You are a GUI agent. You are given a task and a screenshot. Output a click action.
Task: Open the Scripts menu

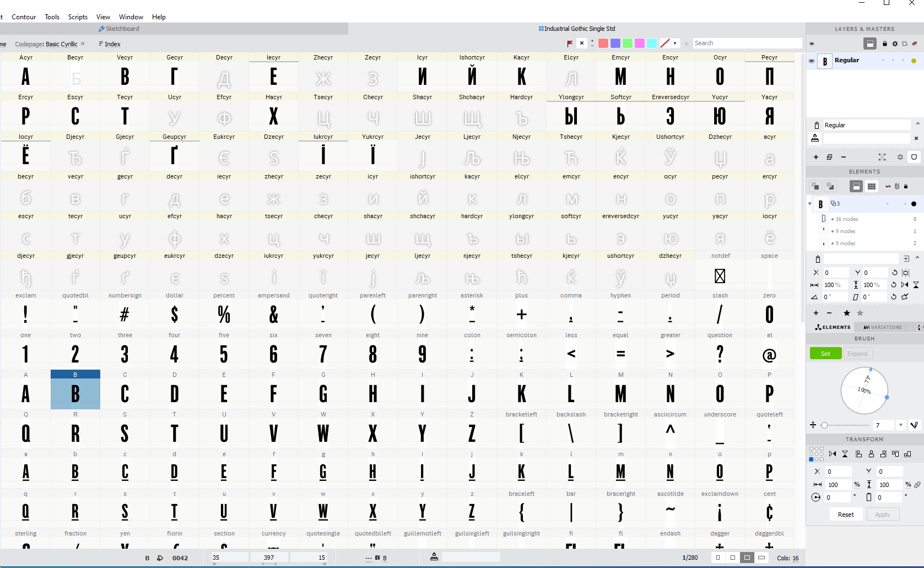78,17
